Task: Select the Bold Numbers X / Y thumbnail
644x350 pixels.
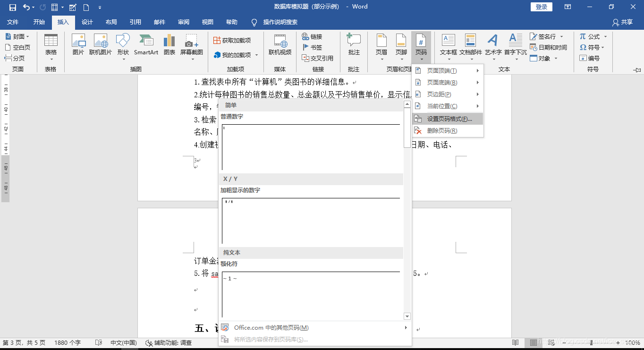Action: click(311, 221)
